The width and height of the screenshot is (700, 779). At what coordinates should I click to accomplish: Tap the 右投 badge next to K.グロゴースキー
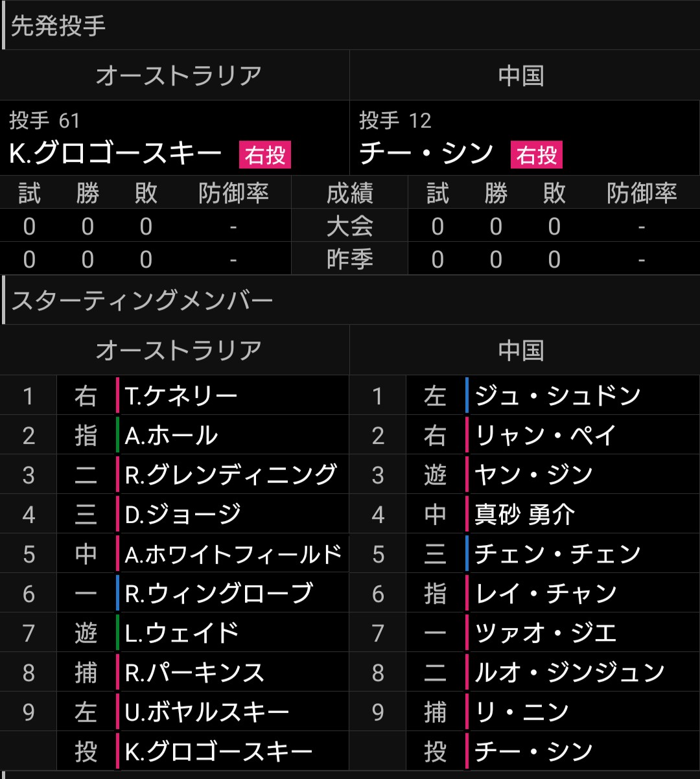[264, 156]
